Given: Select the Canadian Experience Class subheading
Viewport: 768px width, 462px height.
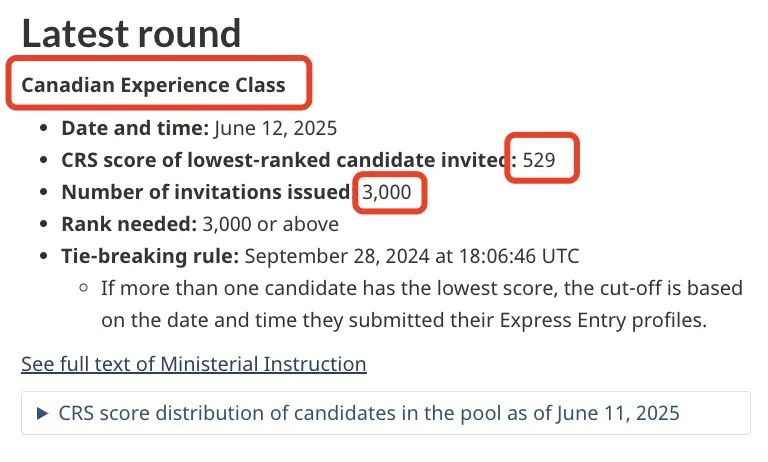Looking at the screenshot, I should [x=153, y=85].
